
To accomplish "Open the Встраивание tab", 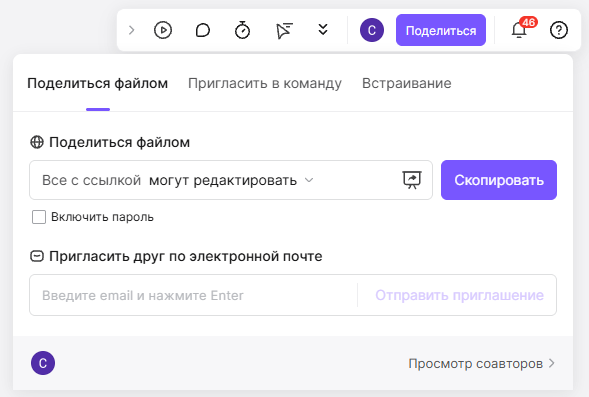I will (x=406, y=83).
